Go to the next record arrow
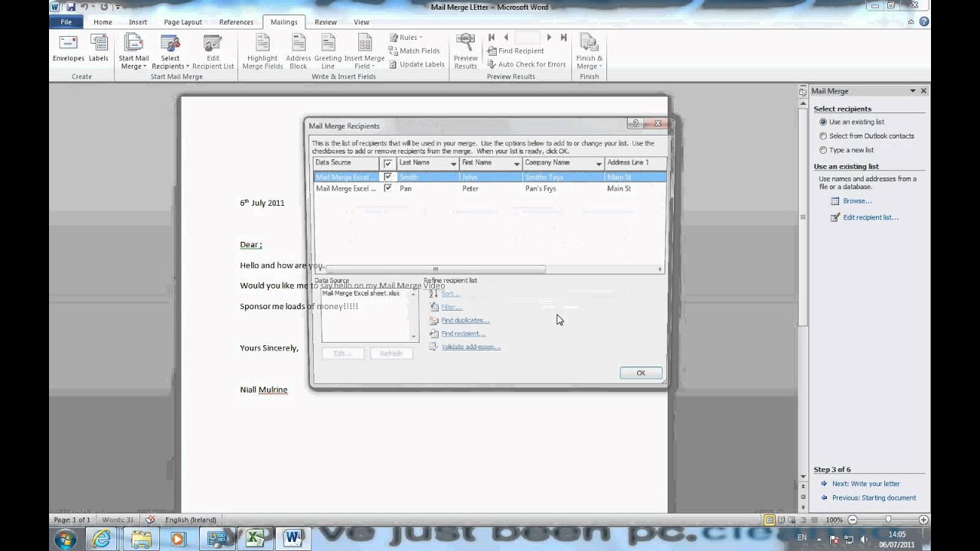The image size is (980, 551). coord(549,37)
